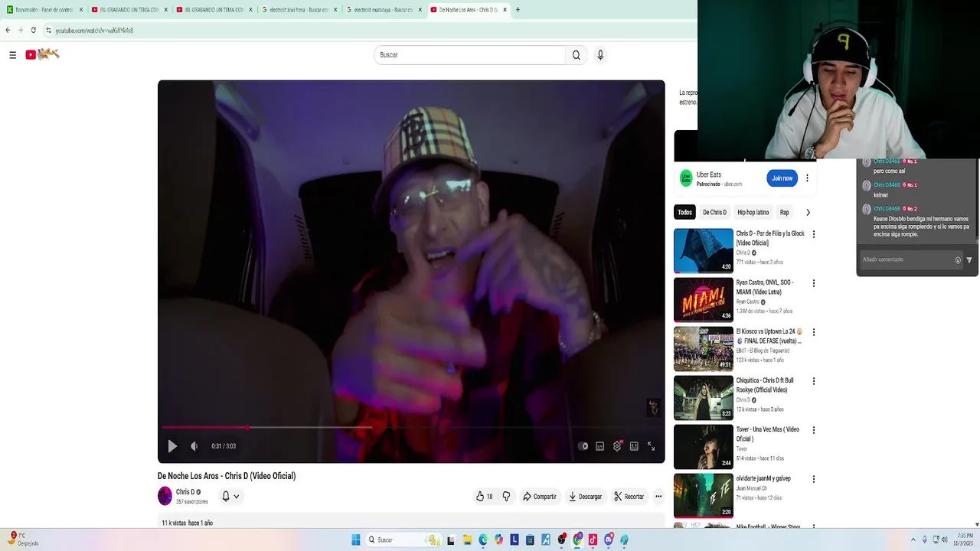Reload the page with refresh icon
Screen dimensions: 980x551
(33, 31)
